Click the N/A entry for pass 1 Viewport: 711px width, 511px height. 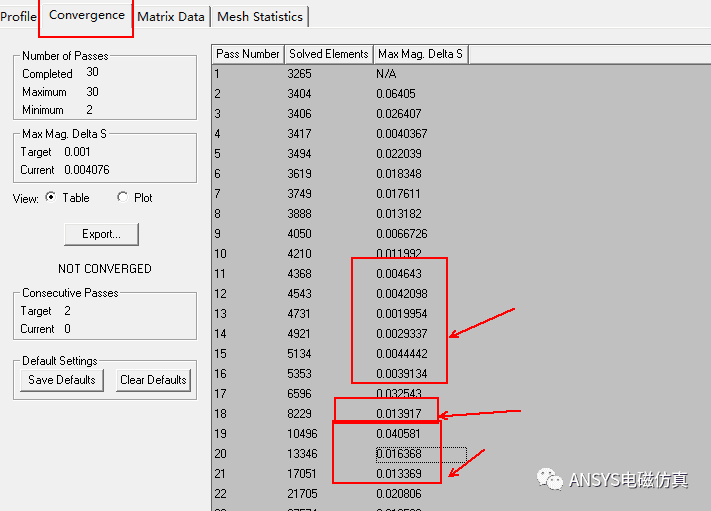[x=386, y=74]
